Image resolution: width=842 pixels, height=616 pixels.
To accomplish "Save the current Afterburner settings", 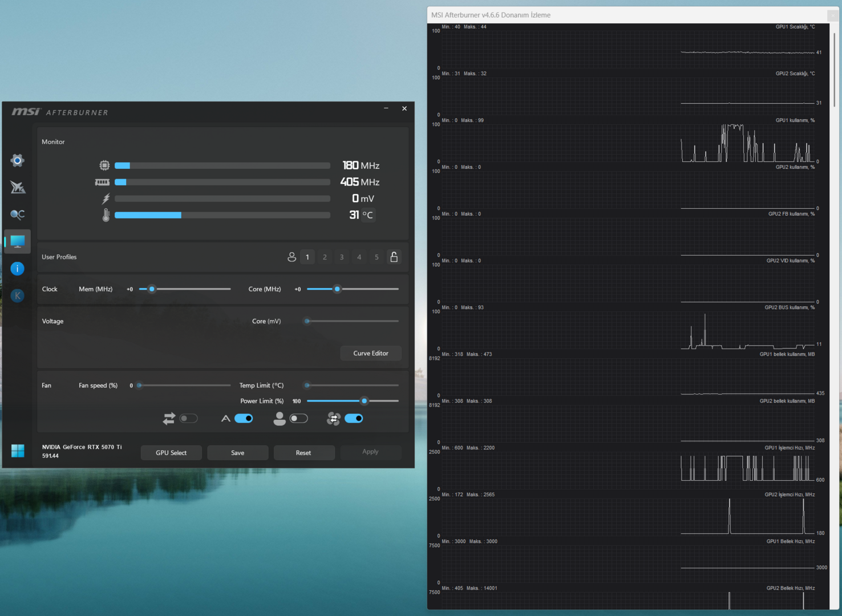I will tap(238, 453).
